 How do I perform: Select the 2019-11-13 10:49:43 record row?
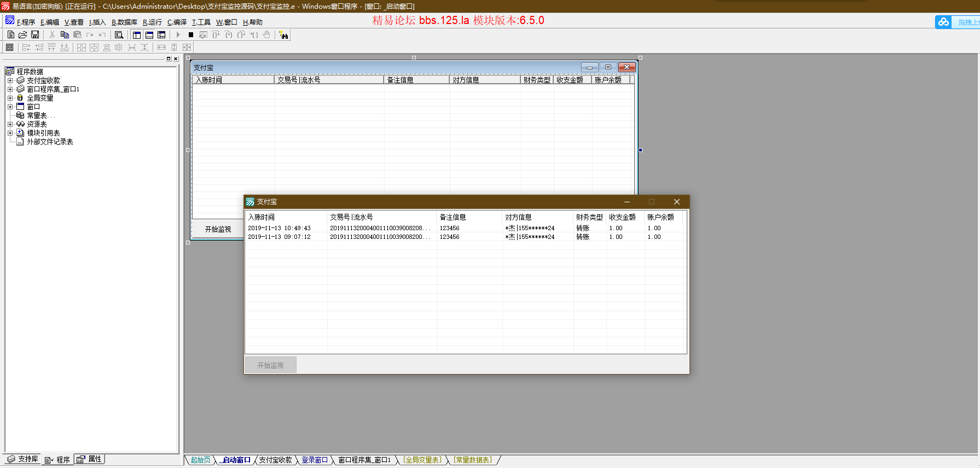[x=465, y=228]
